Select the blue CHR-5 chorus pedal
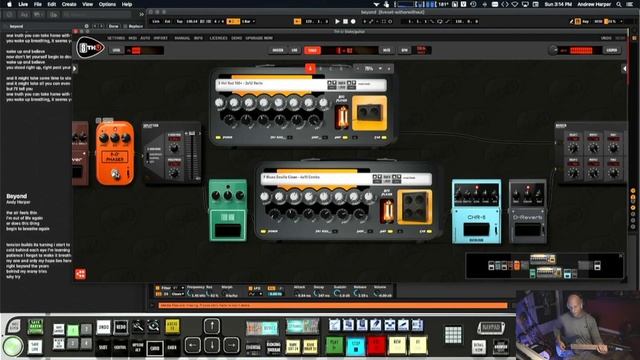 pos(476,211)
